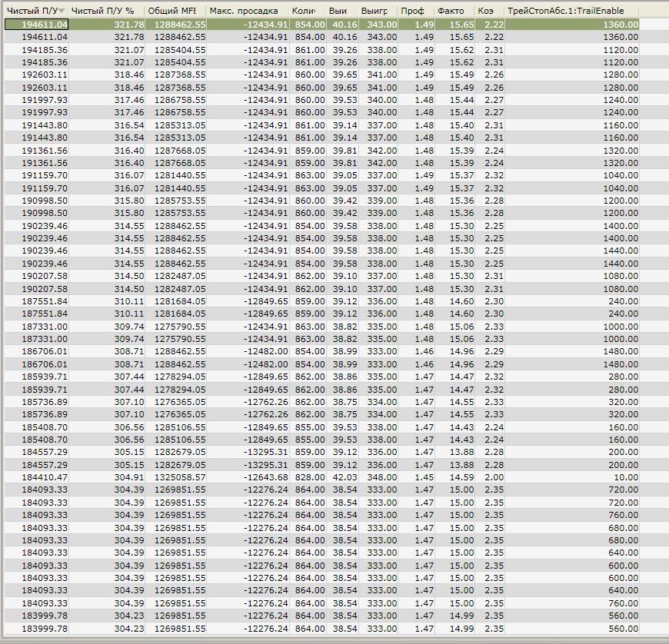The width and height of the screenshot is (669, 644).
Task: Click 40.16 in the highlighted green row
Action: (342, 25)
